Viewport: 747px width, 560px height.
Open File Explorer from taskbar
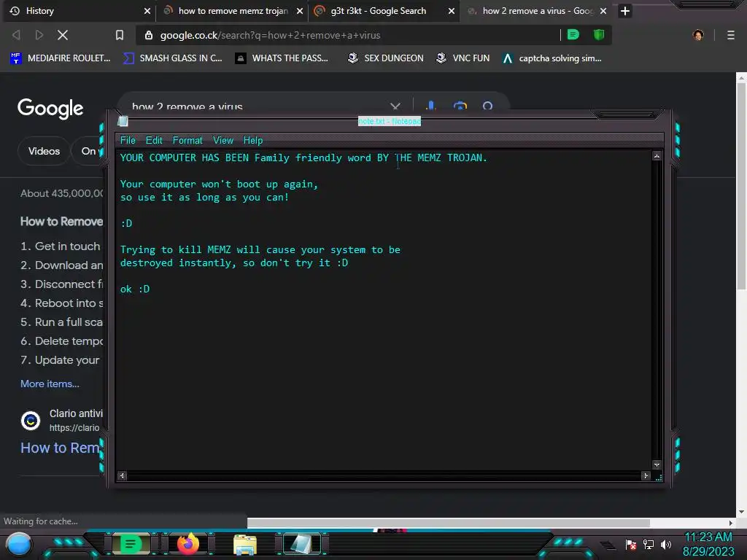[245, 545]
